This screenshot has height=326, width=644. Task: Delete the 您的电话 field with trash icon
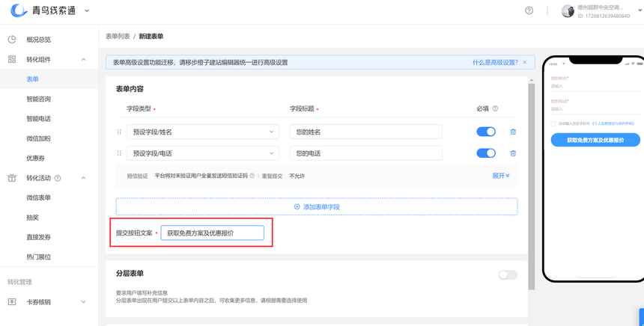513,153
